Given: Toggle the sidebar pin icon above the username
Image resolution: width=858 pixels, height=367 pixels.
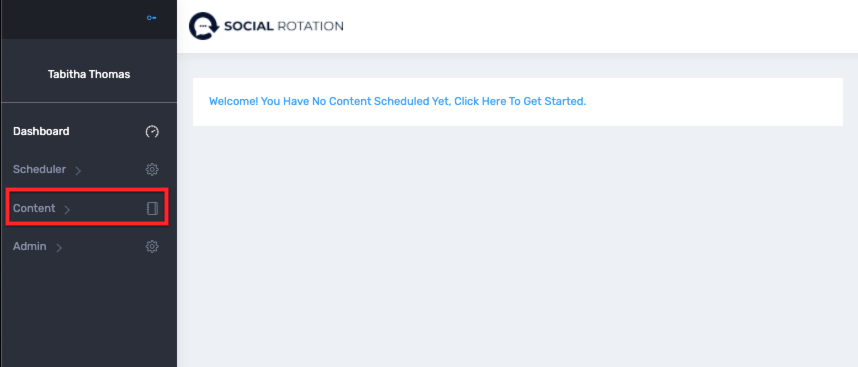Looking at the screenshot, I should tap(152, 18).
